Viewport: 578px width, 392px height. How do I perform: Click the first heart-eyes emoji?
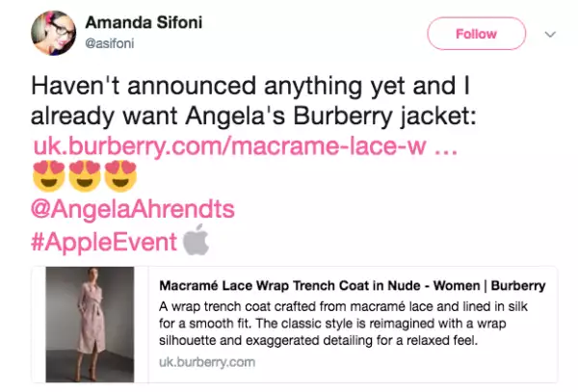(48, 177)
